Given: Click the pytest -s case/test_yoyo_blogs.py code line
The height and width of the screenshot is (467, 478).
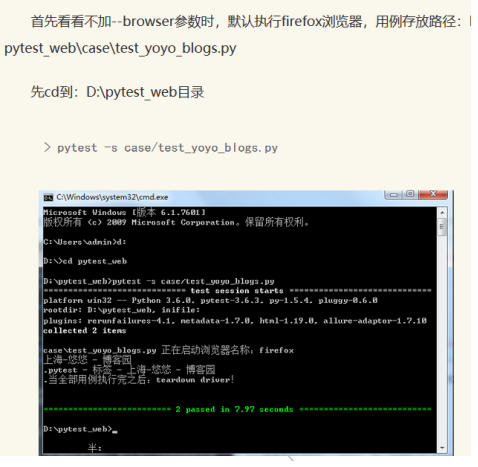Looking at the screenshot, I should point(167,148).
